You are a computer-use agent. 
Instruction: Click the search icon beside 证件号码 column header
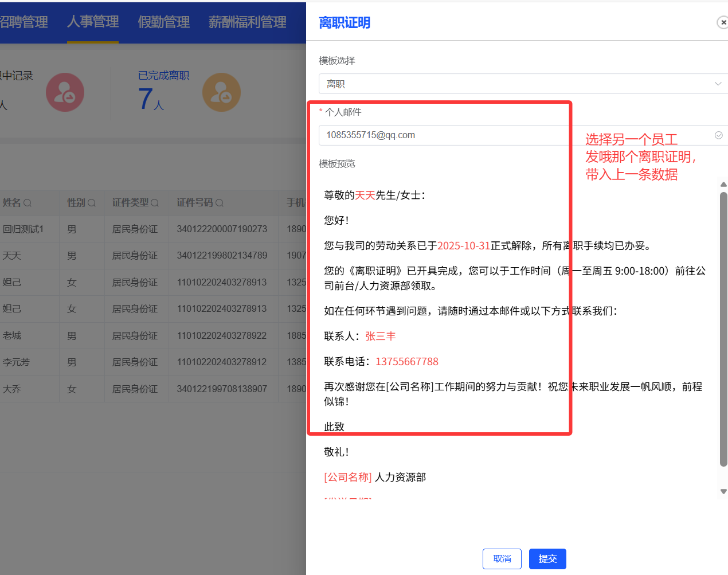[x=219, y=203]
